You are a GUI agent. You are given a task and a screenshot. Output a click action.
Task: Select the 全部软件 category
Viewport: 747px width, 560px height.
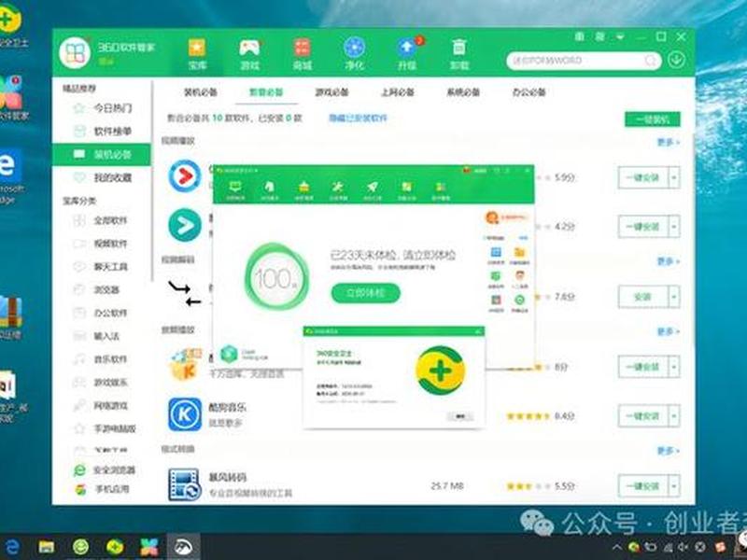(100, 220)
